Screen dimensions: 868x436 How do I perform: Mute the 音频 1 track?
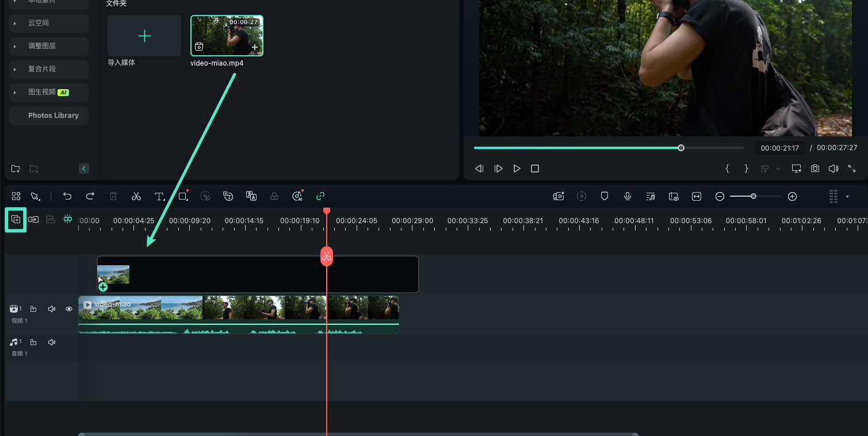coord(52,342)
